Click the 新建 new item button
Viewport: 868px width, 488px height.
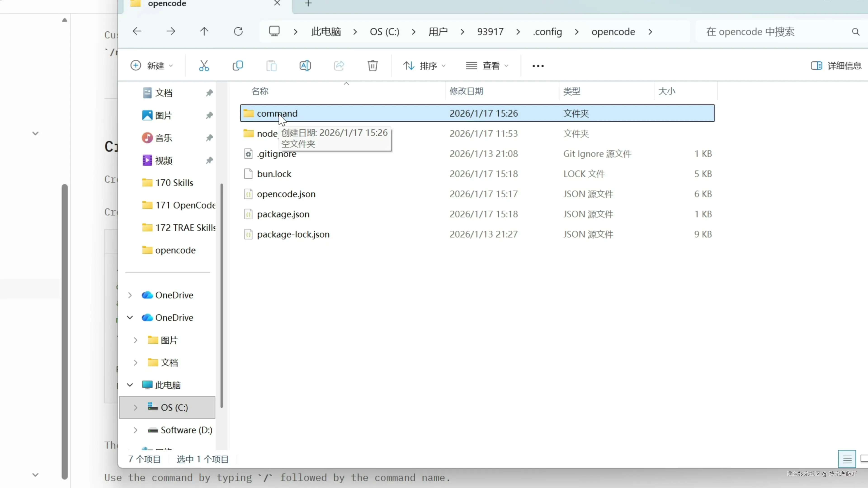[152, 66]
